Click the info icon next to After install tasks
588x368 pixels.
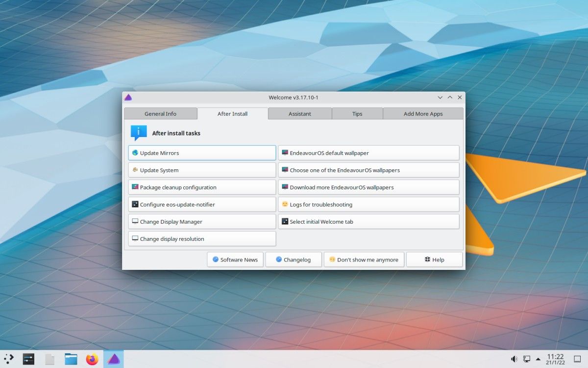tap(138, 131)
